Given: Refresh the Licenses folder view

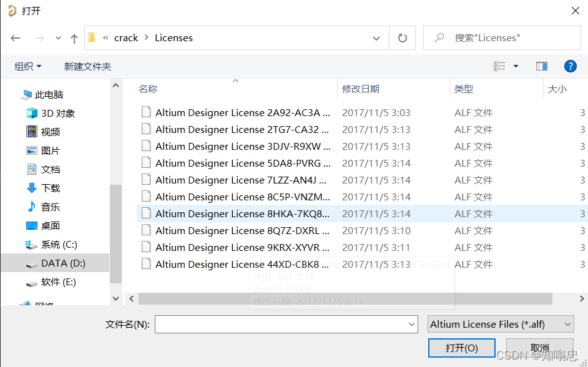Looking at the screenshot, I should click(401, 37).
